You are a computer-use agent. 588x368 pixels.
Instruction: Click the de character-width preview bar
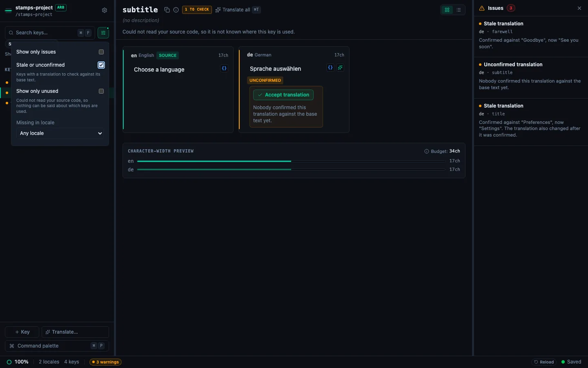[291, 170]
